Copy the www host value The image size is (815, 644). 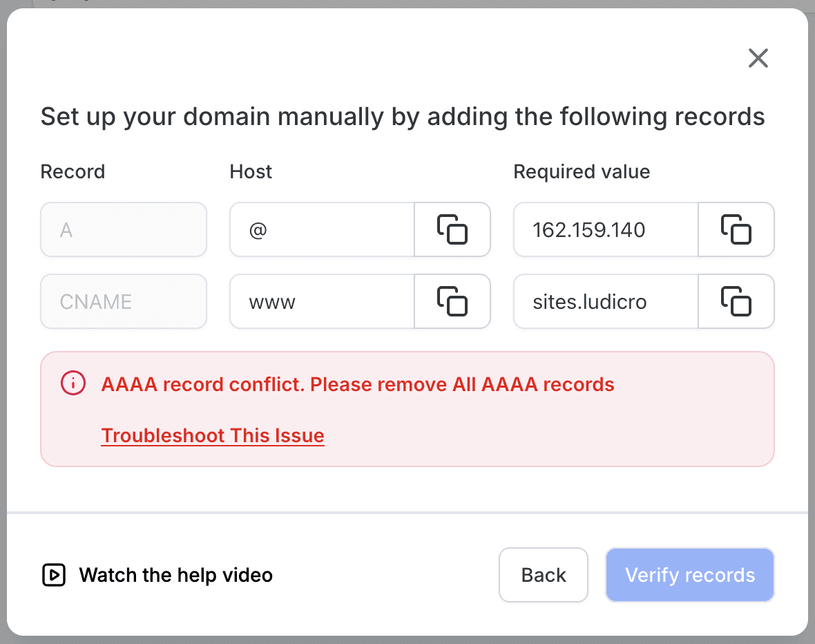pyautogui.click(x=452, y=301)
